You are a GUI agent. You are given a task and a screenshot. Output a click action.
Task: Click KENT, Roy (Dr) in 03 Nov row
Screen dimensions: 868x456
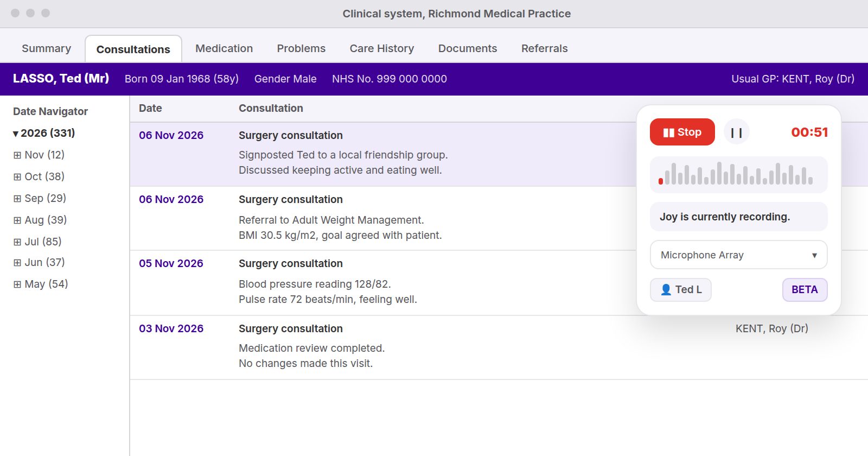(x=771, y=328)
